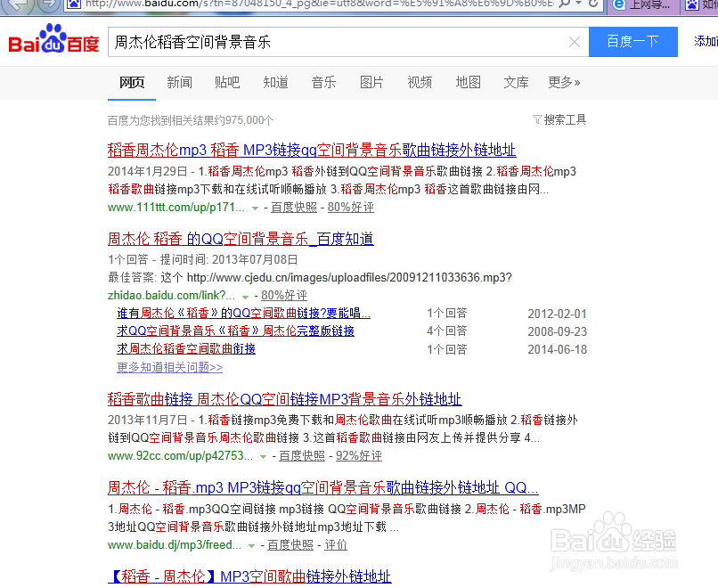
Task: Open the 更多» menu
Action: coord(564,83)
